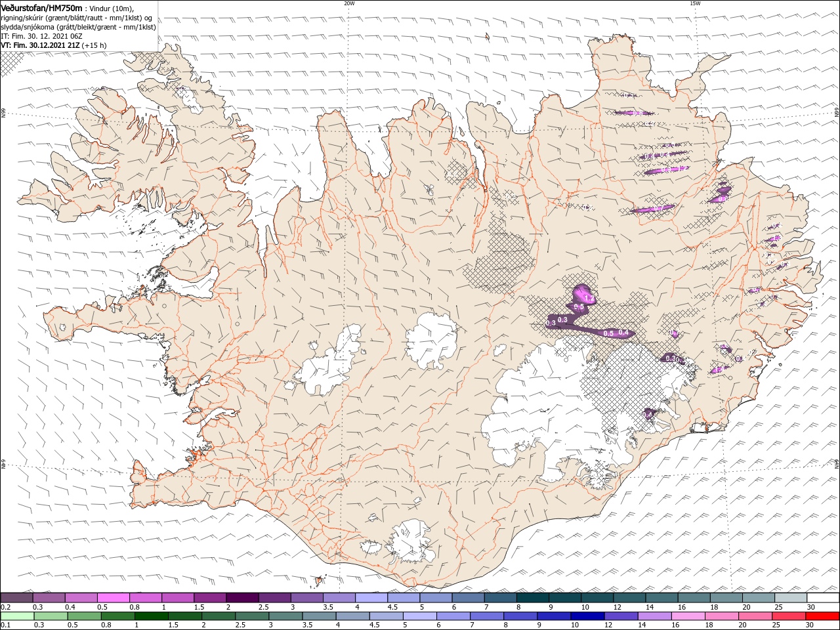The height and width of the screenshot is (630, 840).
Task: Pick the bright pink 0.5 snow scale swatch
Action: (113, 598)
